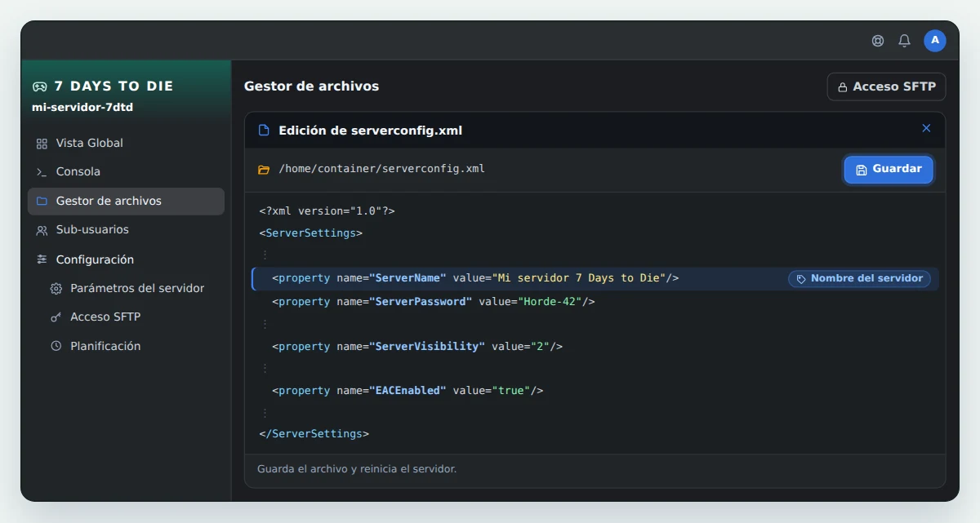Open the notifications bell
Image resolution: width=980 pixels, height=523 pixels.
pyautogui.click(x=904, y=41)
